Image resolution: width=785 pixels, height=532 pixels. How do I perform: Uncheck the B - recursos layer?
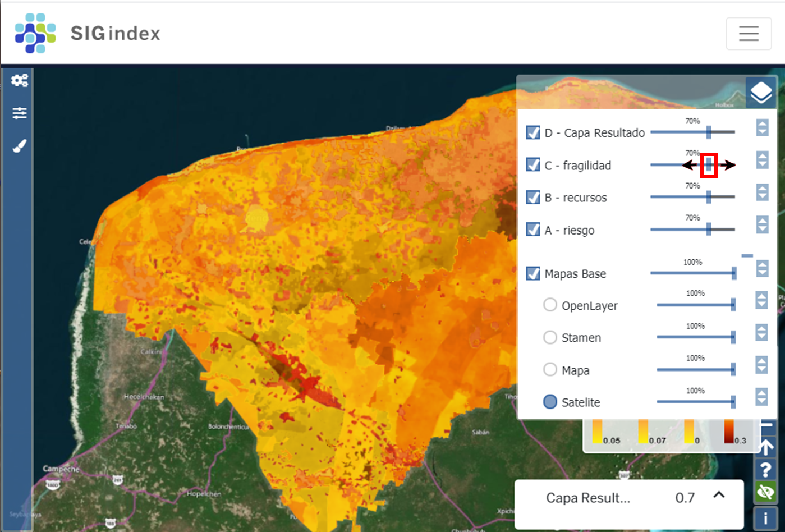pos(533,197)
